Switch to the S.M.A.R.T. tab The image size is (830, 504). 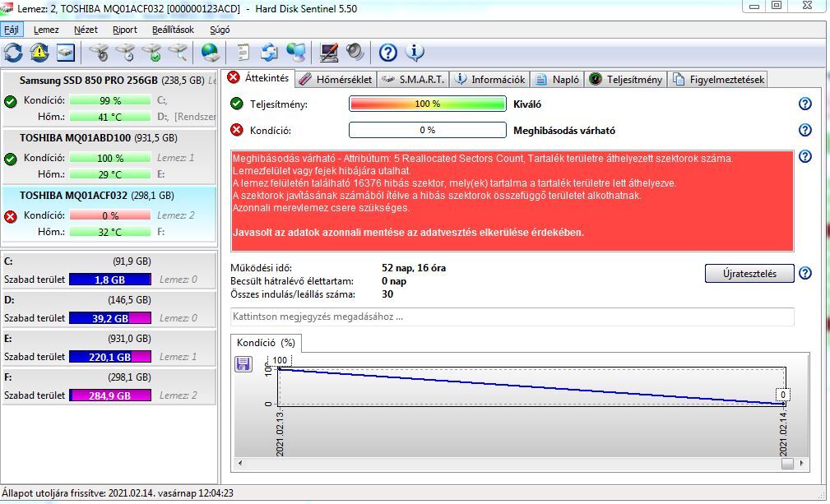pyautogui.click(x=413, y=79)
